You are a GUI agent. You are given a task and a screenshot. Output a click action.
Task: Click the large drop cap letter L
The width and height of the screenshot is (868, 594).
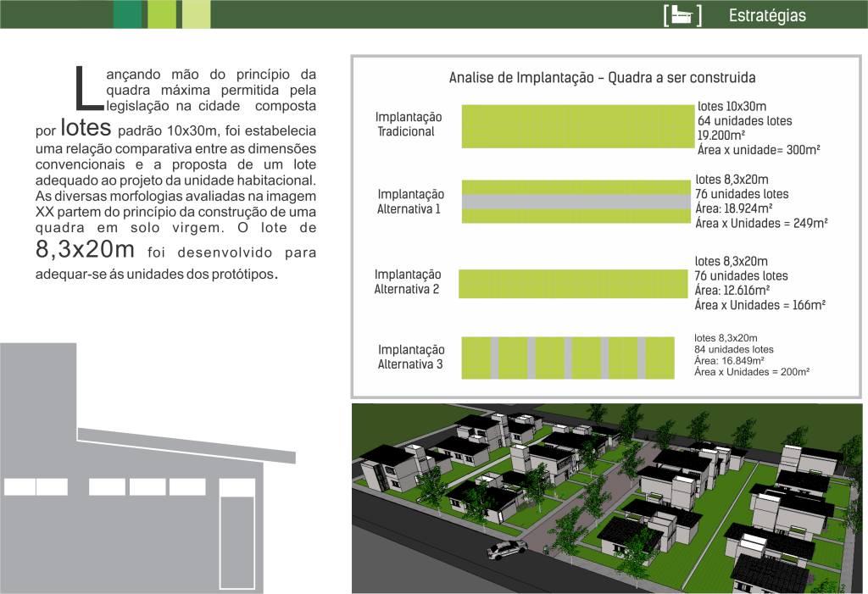88,89
